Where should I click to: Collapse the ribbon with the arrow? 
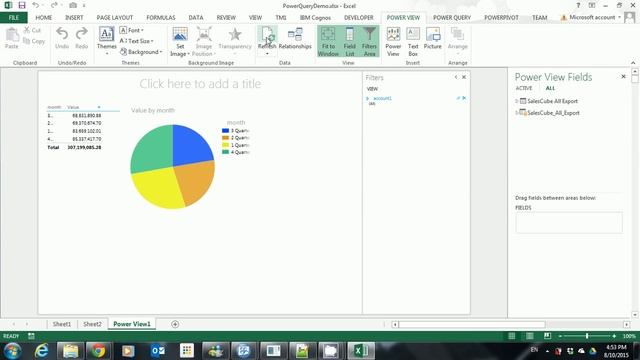pyautogui.click(x=633, y=63)
